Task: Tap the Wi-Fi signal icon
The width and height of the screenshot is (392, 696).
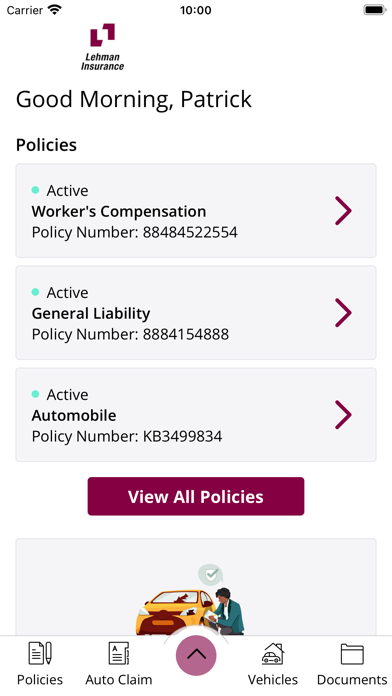Action: pos(55,10)
